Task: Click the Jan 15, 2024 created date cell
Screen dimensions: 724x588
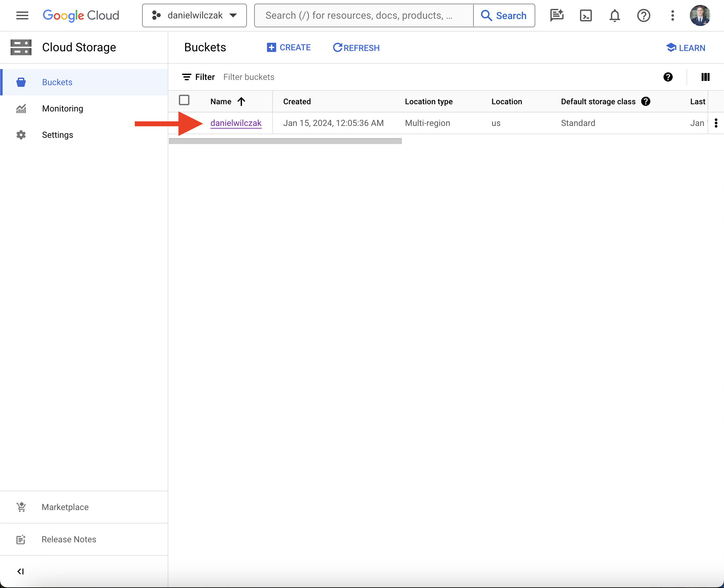Action: tap(333, 123)
